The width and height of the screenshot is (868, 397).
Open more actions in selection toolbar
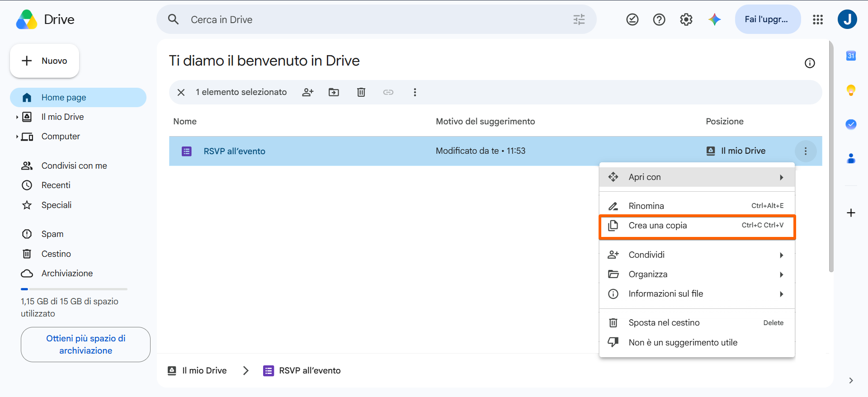tap(415, 92)
